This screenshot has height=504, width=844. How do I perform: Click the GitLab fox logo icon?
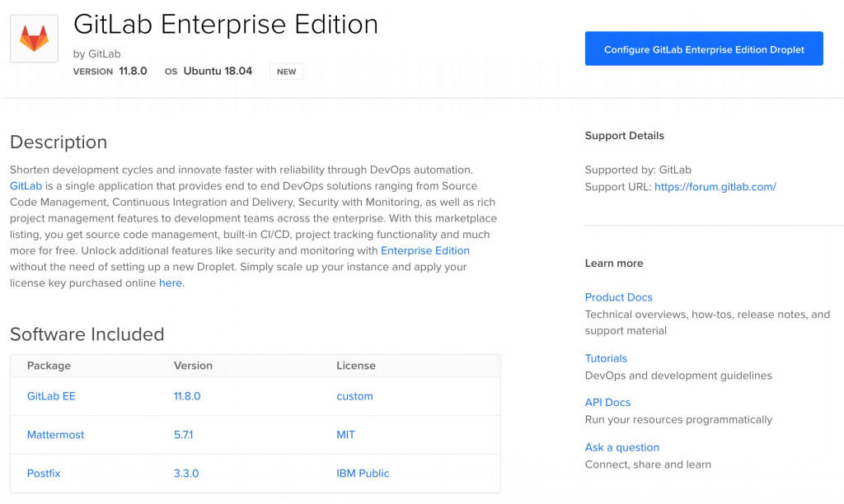click(x=34, y=38)
